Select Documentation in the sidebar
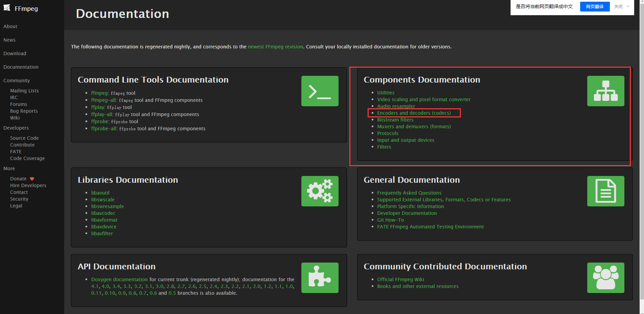This screenshot has width=644, height=314. tap(21, 67)
